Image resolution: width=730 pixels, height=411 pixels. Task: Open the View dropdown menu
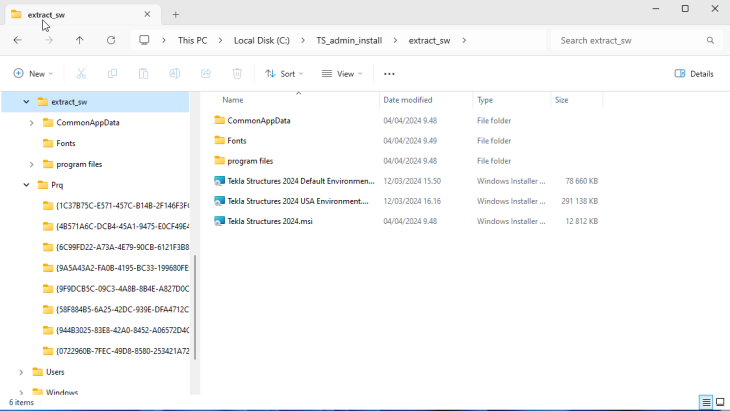(x=342, y=74)
